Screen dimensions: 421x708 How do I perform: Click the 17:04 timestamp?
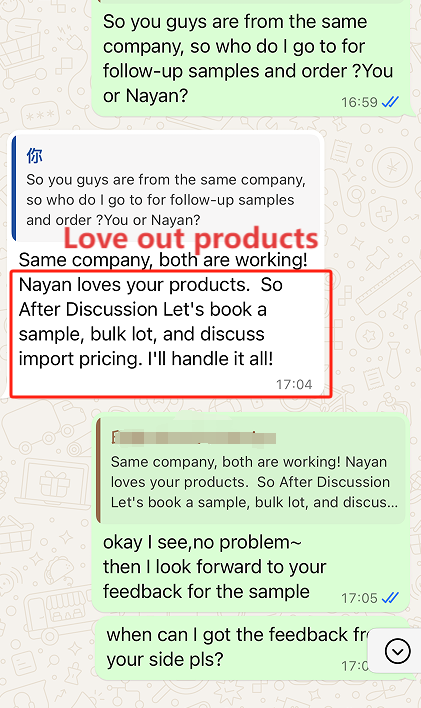point(294,384)
